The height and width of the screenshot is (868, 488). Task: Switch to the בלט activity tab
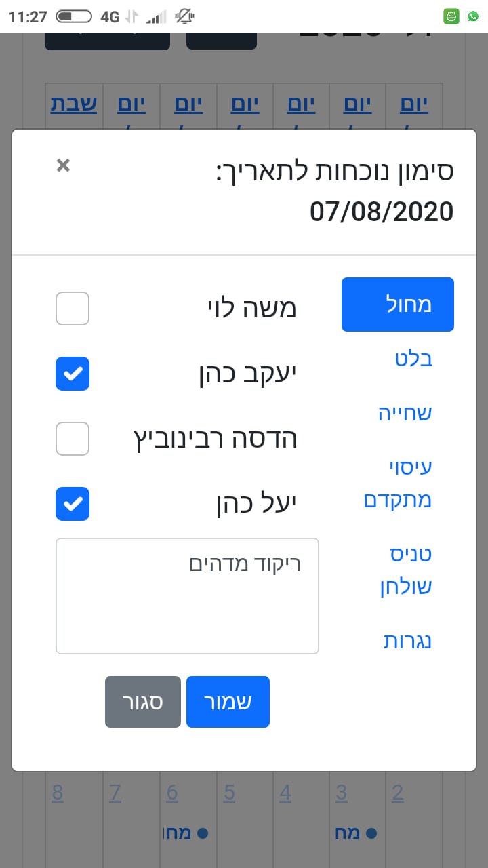point(413,359)
